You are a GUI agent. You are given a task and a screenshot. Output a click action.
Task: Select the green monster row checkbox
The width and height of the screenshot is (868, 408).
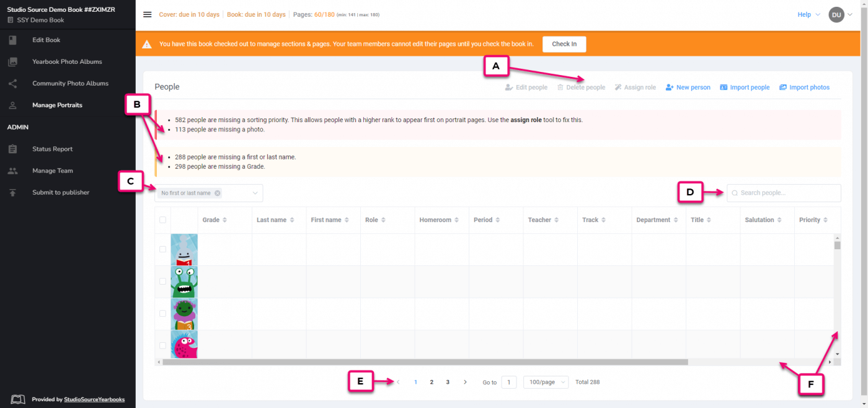pos(162,282)
